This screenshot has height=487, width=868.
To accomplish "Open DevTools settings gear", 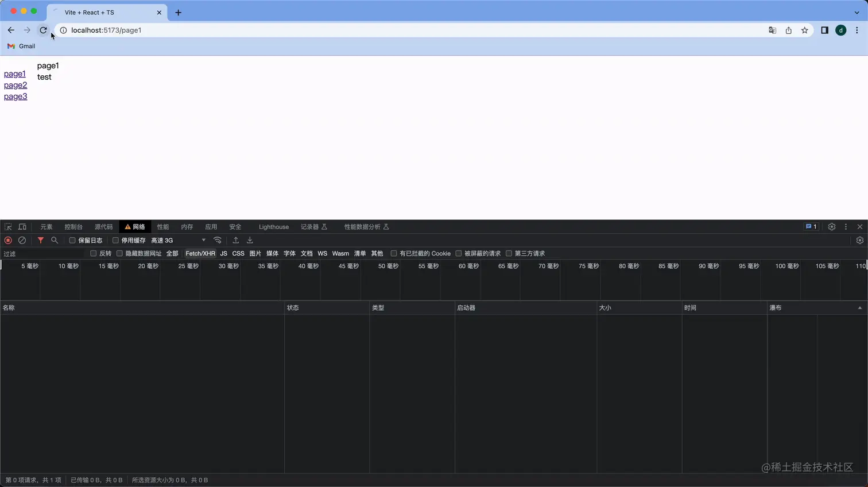I will [x=832, y=227].
